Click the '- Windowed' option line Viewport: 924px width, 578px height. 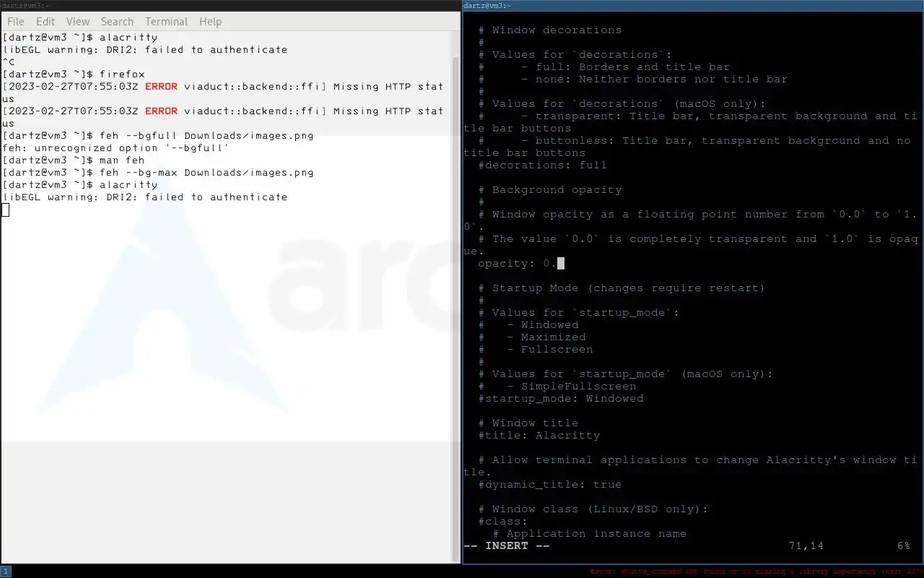click(528, 325)
